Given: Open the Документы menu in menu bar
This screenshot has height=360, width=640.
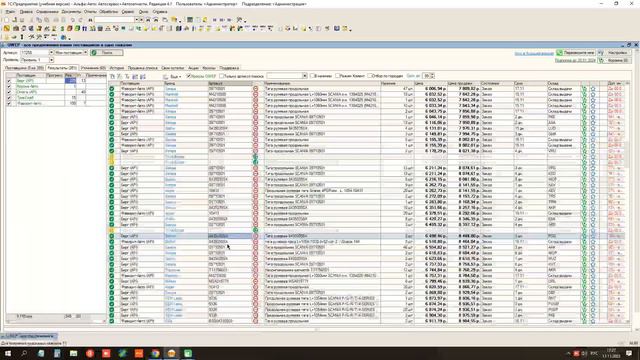Looking at the screenshot, I should point(71,12).
